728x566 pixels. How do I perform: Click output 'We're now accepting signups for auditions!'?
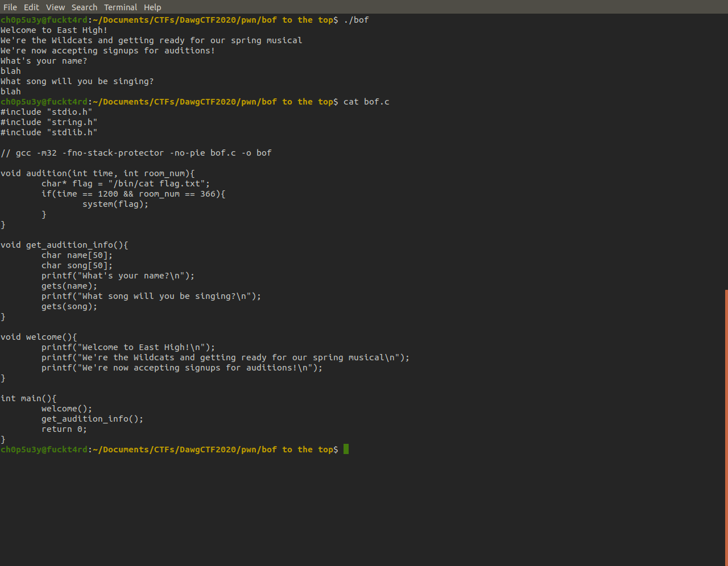coord(107,51)
